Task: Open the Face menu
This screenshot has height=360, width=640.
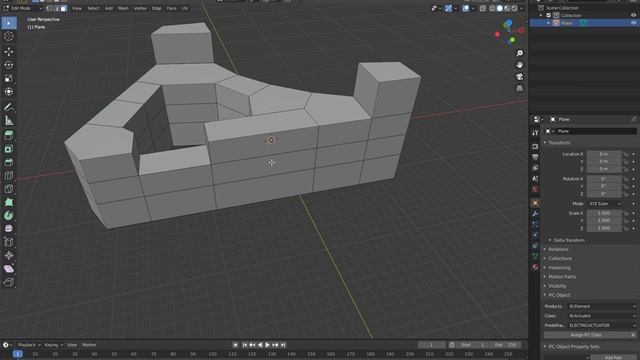Action: [171, 8]
